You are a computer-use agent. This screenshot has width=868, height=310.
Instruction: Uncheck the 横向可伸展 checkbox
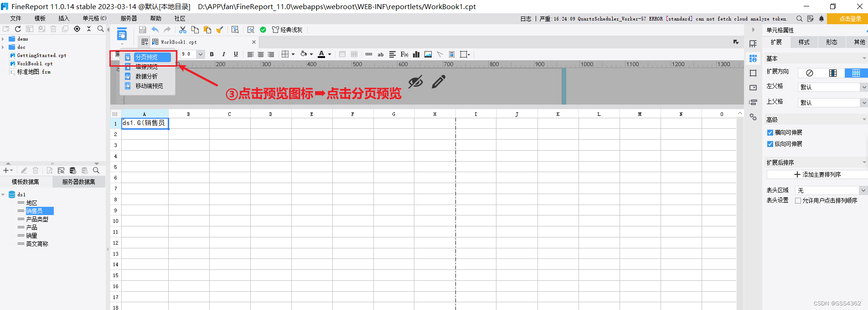point(770,133)
